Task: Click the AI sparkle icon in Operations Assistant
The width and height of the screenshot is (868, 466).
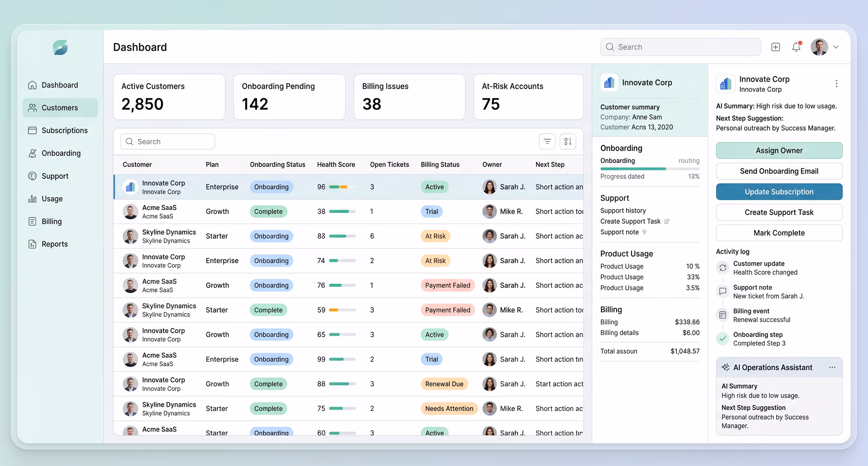Action: coord(726,367)
